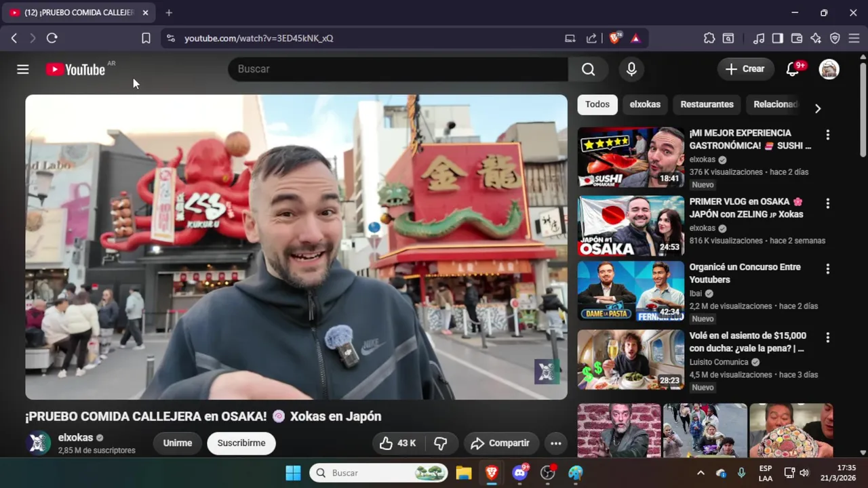The height and width of the screenshot is (488, 868).
Task: Open Brave Wallet icon
Action: tap(797, 39)
